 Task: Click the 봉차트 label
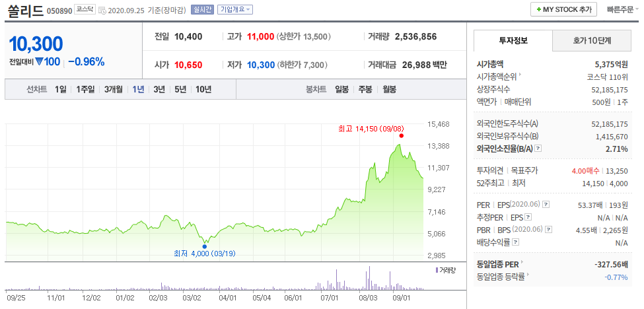coord(316,89)
